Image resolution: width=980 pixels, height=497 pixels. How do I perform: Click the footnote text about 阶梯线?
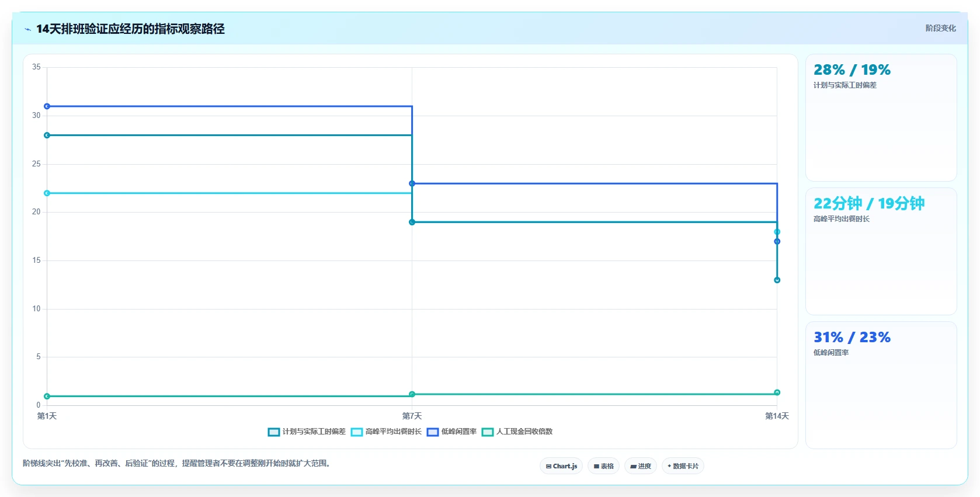coord(178,463)
